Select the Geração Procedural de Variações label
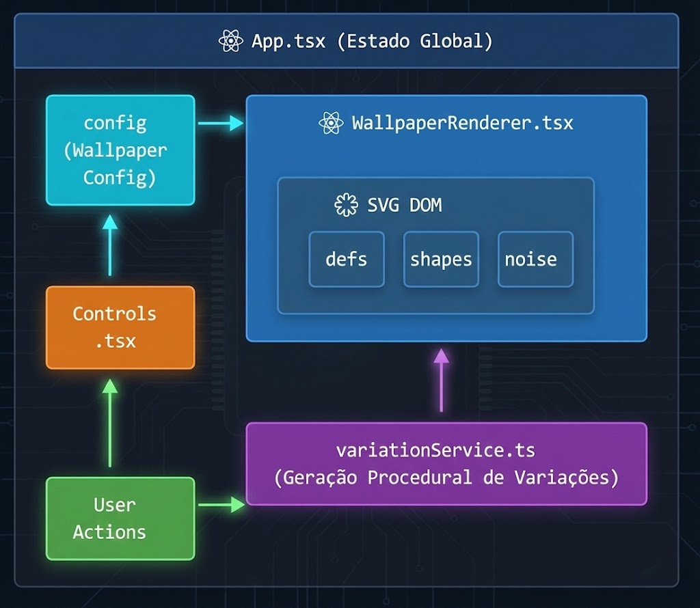Image resolution: width=700 pixels, height=608 pixels. tap(447, 478)
